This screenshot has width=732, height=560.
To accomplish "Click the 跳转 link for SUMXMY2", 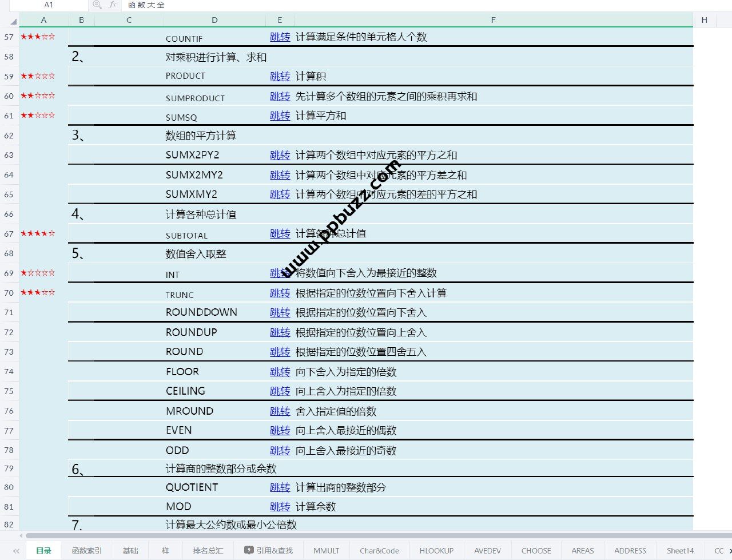I will [x=280, y=194].
